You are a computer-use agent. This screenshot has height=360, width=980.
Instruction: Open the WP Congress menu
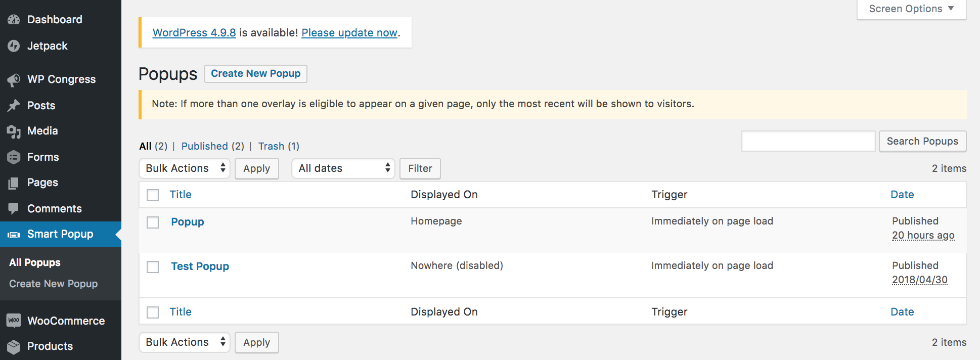tap(62, 79)
